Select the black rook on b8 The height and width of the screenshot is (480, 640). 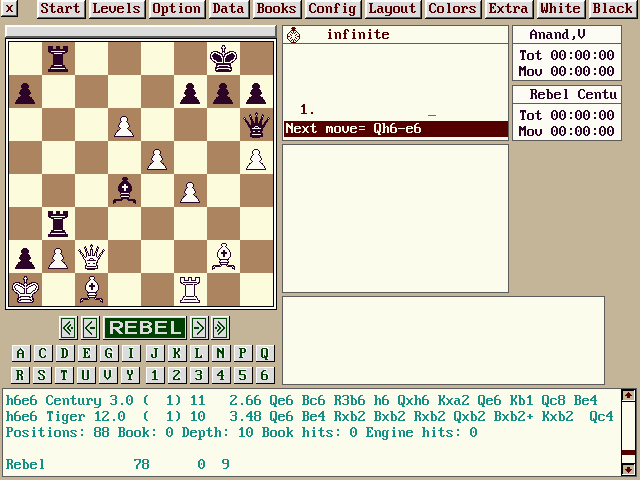click(x=58, y=58)
